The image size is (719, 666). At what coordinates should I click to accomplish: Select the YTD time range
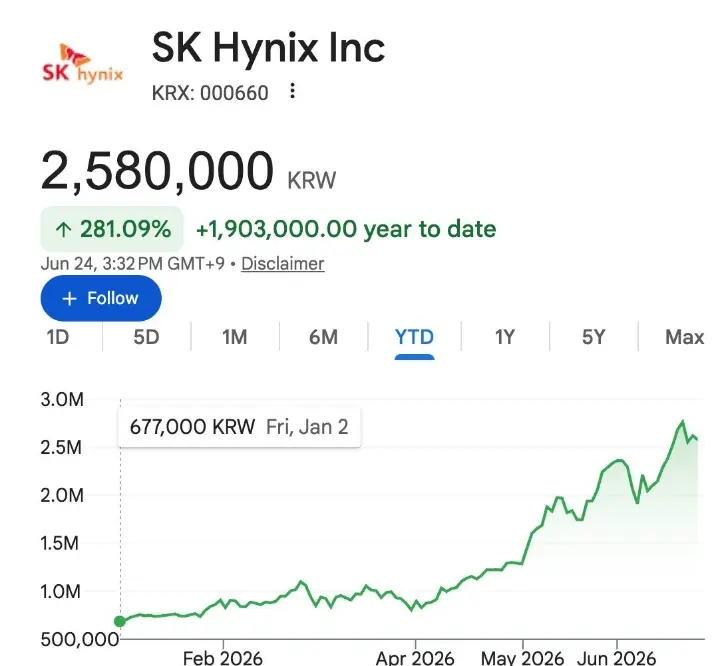click(415, 337)
